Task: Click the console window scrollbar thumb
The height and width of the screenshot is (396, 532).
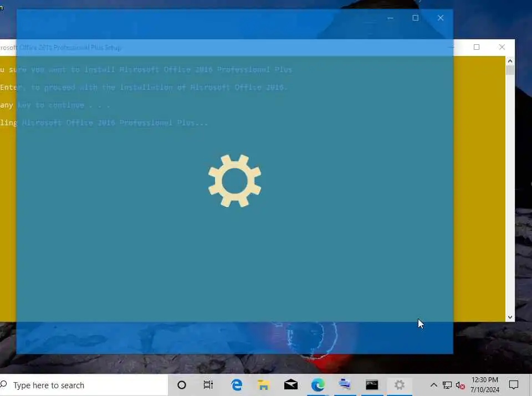Action: pos(510,70)
